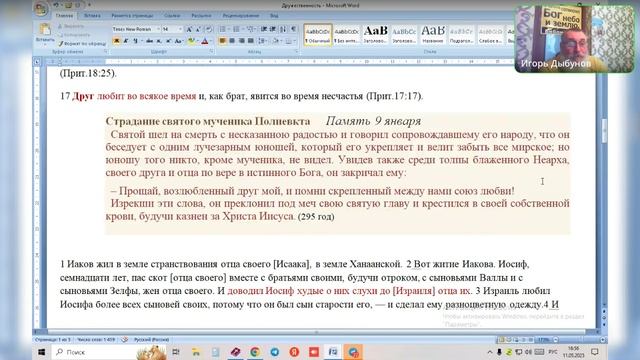Undo the last action in Quick Access
This screenshot has width=640, height=360.
(x=56, y=5)
